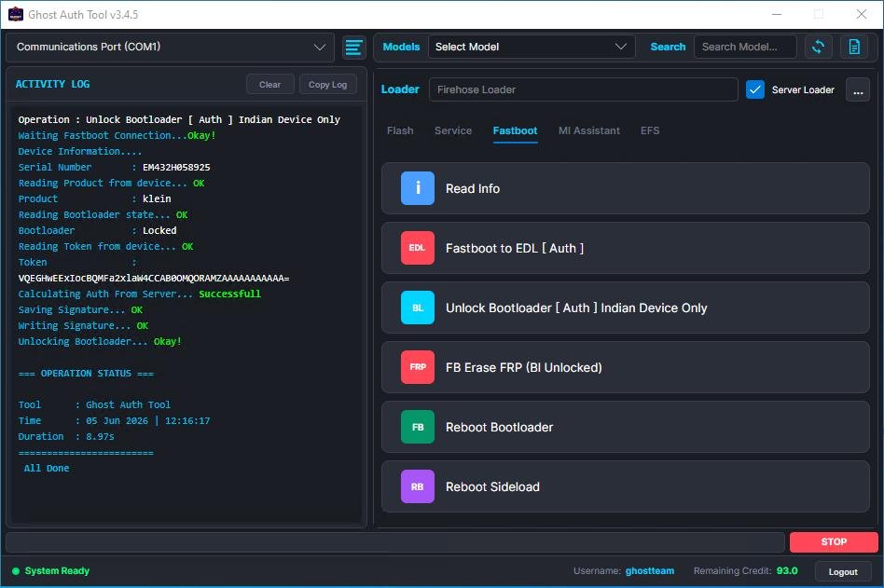Image resolution: width=884 pixels, height=588 pixels.
Task: Click the cyan BL icon
Action: (417, 308)
